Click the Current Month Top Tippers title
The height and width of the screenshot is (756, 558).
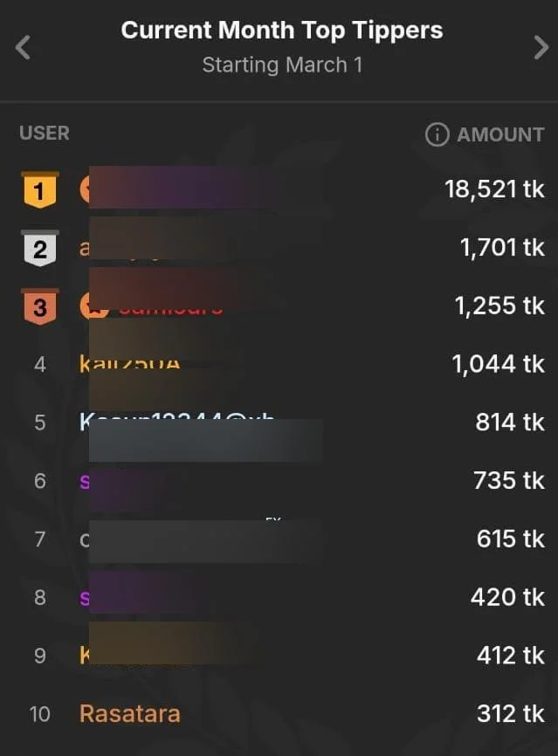pyautogui.click(x=281, y=31)
